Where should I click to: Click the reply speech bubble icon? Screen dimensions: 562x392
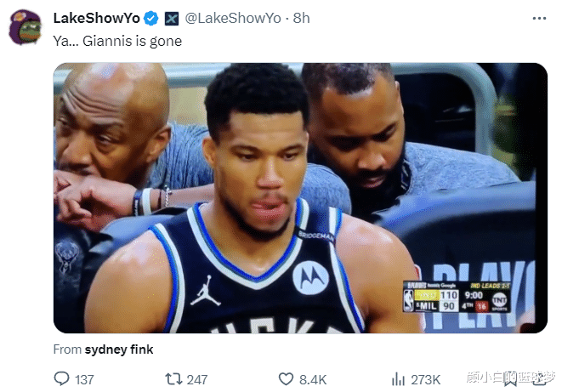click(62, 378)
